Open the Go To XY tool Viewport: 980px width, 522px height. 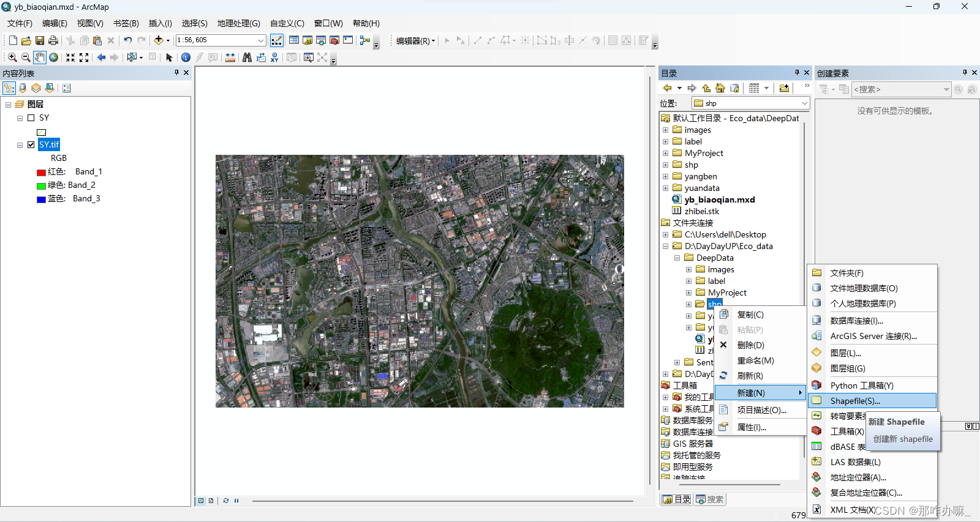click(274, 58)
